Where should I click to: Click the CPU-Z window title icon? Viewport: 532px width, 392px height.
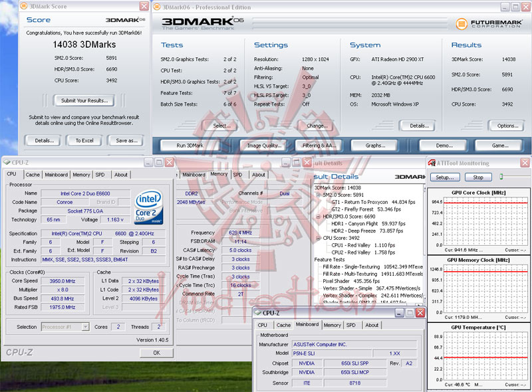tap(7, 162)
